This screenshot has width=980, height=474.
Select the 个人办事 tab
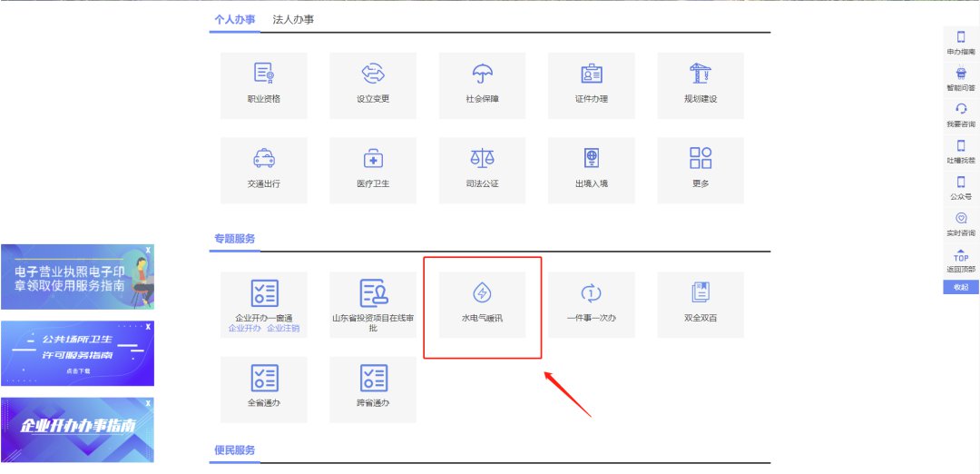pos(234,19)
